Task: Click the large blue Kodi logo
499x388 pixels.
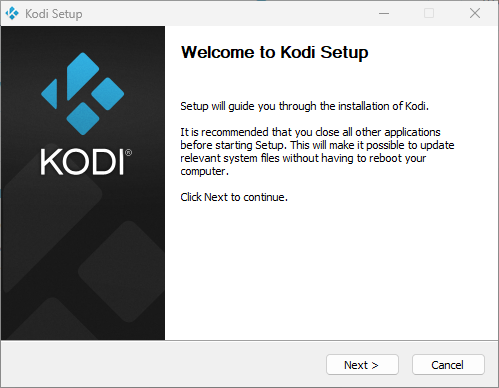Action: pyautogui.click(x=83, y=94)
